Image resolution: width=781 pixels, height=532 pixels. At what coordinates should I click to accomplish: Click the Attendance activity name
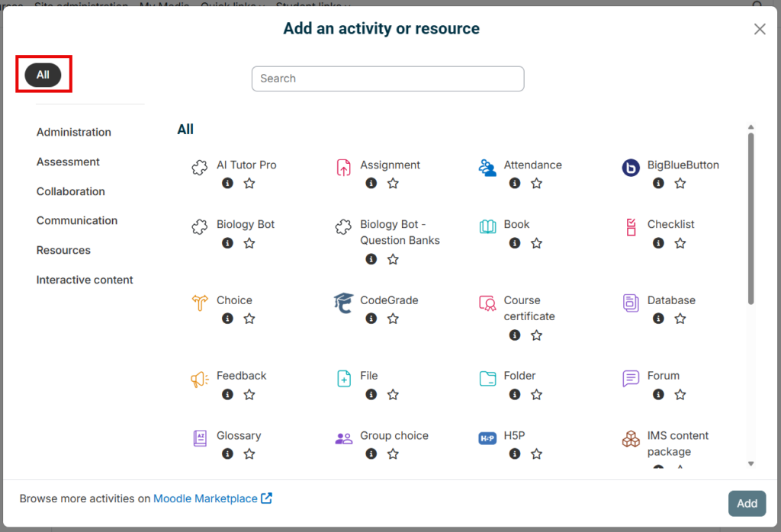coord(532,165)
